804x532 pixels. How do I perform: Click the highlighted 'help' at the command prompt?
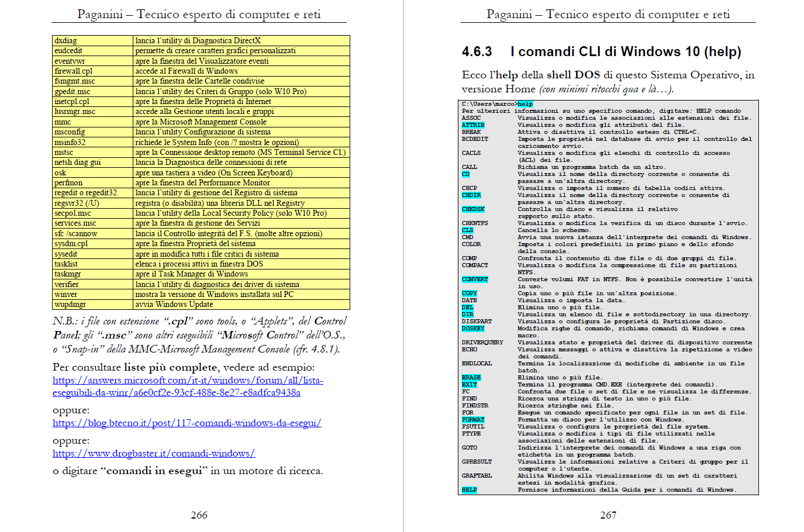[x=525, y=104]
